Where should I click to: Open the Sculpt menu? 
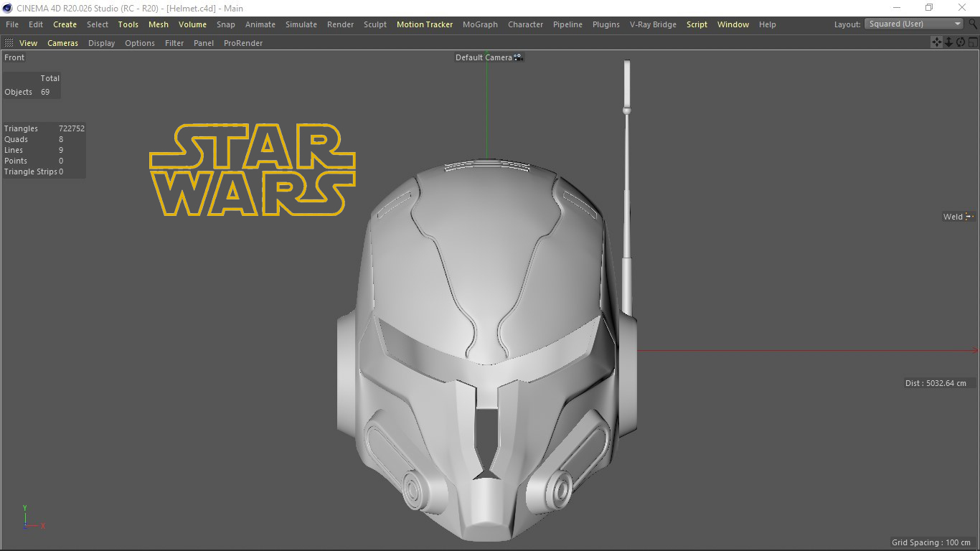click(375, 24)
